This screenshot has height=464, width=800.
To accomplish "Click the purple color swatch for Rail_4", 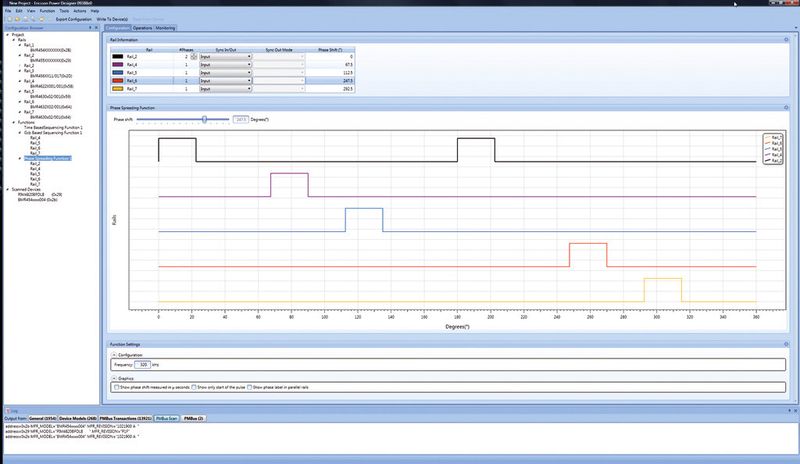I will coord(118,65).
